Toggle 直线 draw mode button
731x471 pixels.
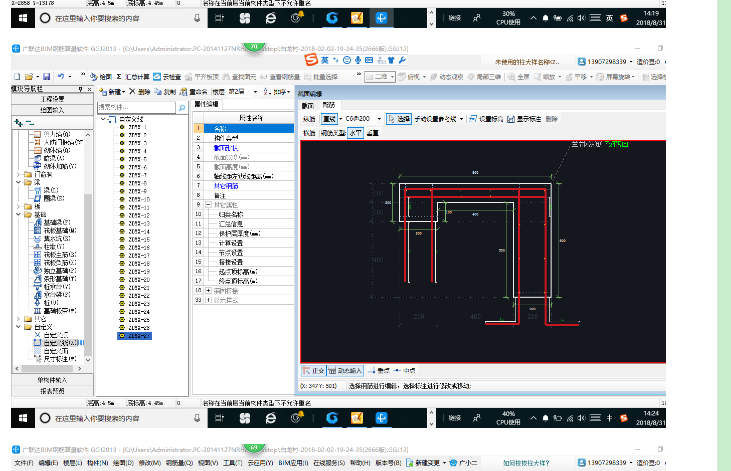click(329, 119)
